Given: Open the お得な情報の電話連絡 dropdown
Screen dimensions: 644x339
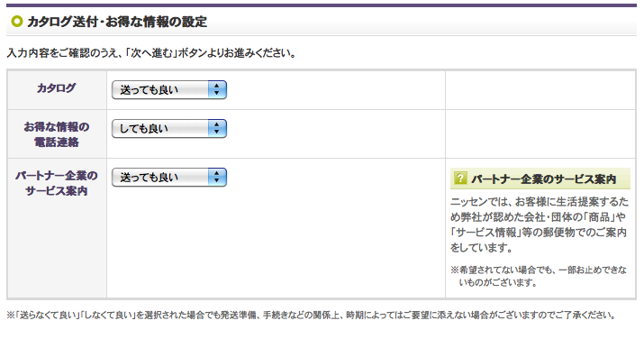Looking at the screenshot, I should [x=168, y=129].
